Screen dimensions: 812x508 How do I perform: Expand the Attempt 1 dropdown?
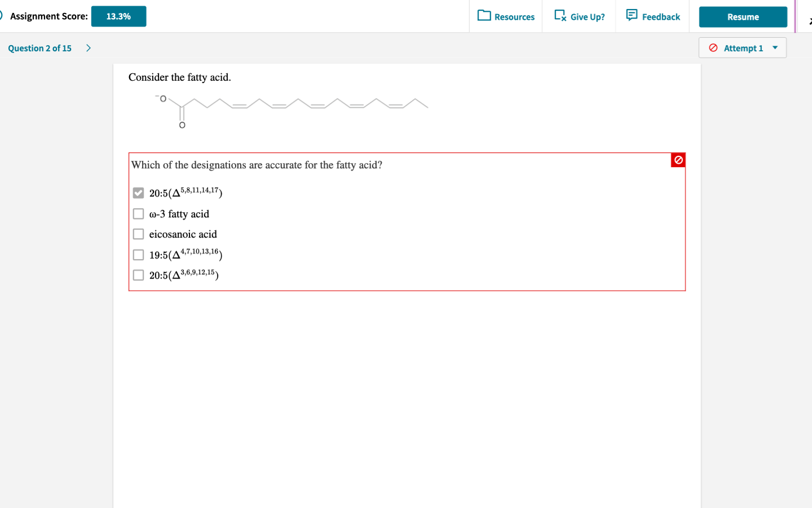743,48
